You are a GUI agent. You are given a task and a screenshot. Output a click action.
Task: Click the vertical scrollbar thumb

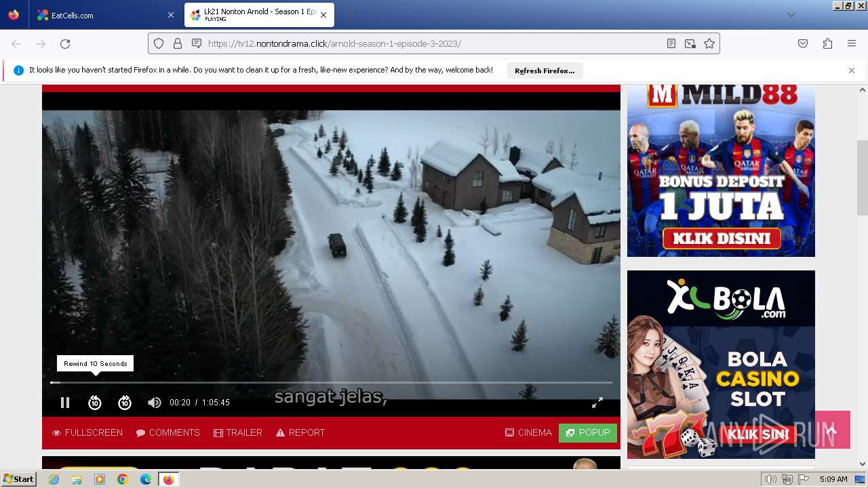click(863, 178)
